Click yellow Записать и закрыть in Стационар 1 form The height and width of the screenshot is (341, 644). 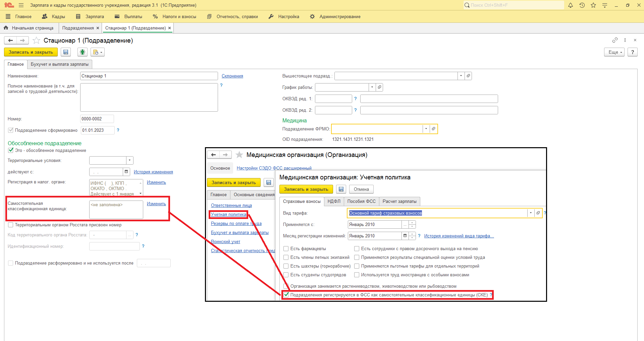click(31, 52)
